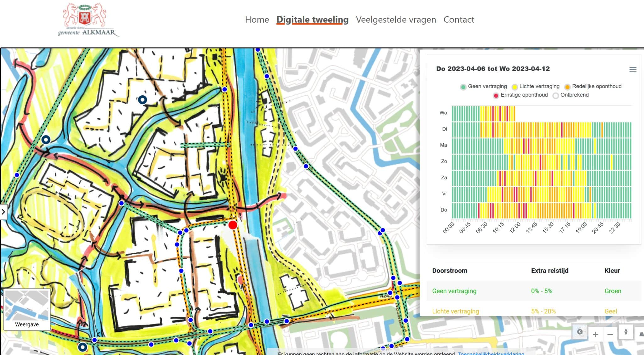Click the Kleur column header
644x355 pixels.
click(612, 271)
